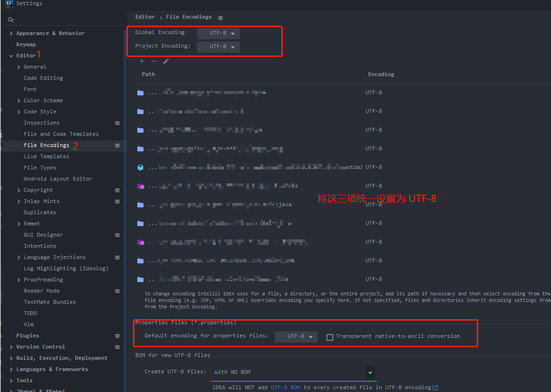Expand Build, Execution, Deployment section
Image resolution: width=551 pixels, height=392 pixels.
tap(11, 358)
